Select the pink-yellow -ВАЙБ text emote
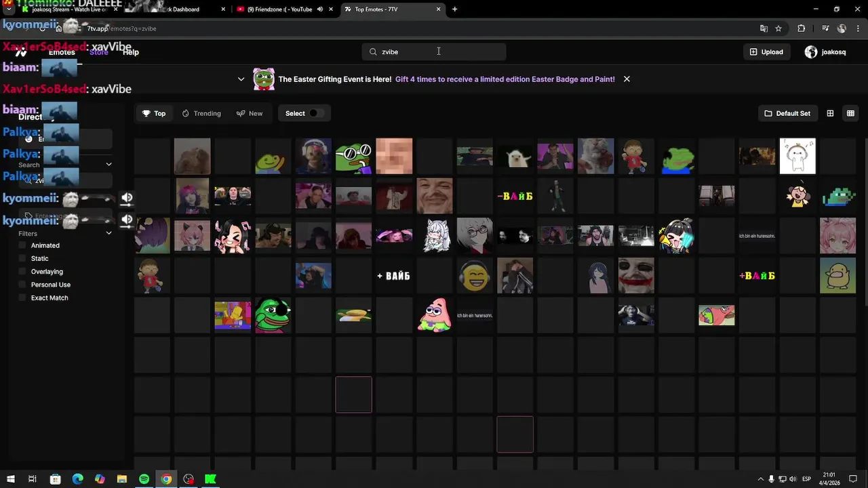Screen dimensions: 868x488 tap(515, 196)
